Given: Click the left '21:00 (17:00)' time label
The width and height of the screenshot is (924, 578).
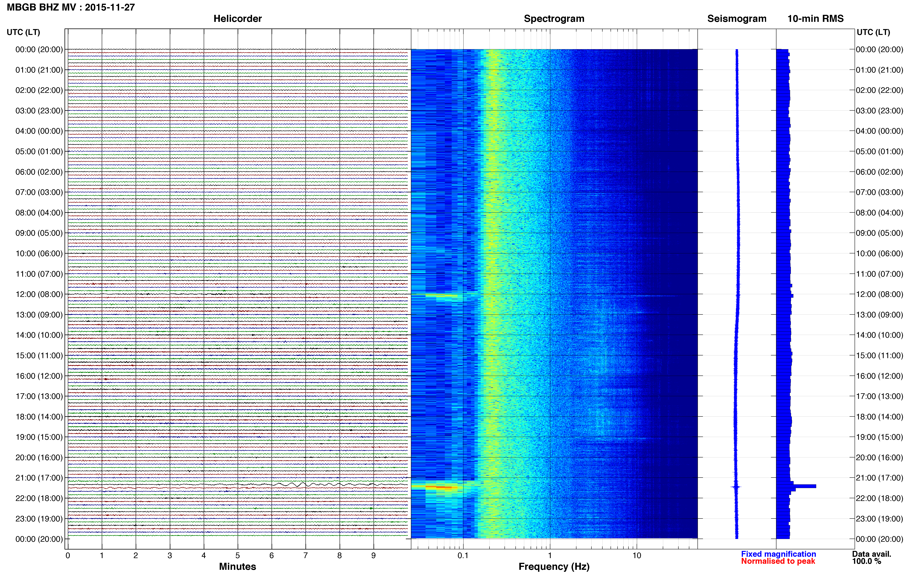Looking at the screenshot, I should pyautogui.click(x=39, y=478).
